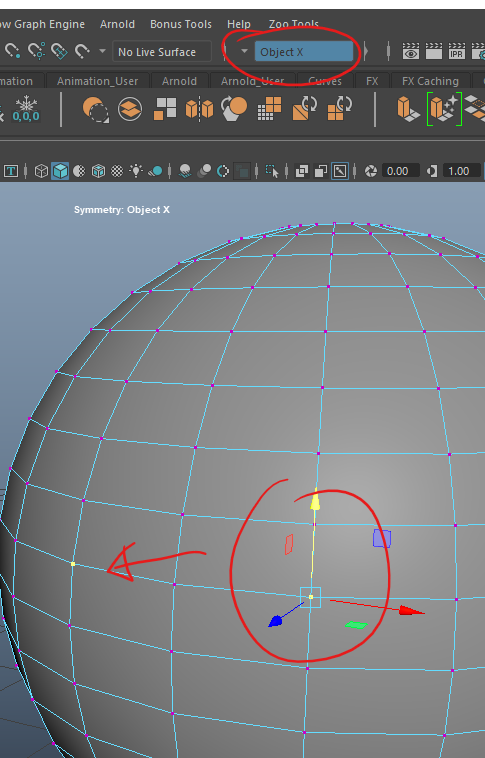This screenshot has height=758, width=485.
Task: Toggle X-Ray joints icon
Action: pos(340,171)
